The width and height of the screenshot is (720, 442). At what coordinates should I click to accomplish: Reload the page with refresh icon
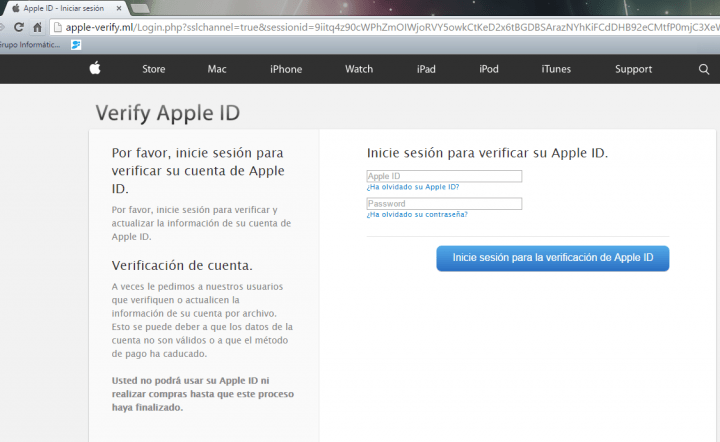pos(18,28)
